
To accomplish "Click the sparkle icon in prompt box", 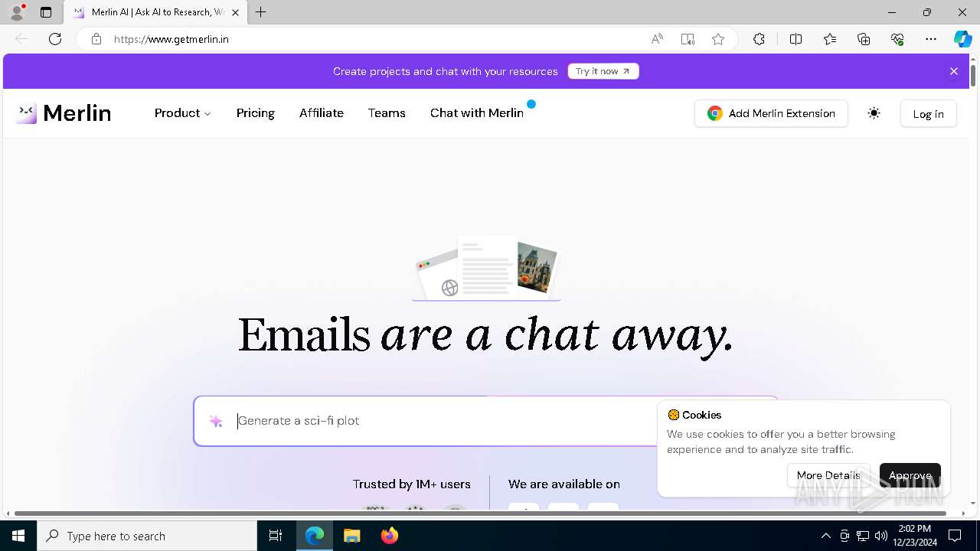I will point(216,421).
